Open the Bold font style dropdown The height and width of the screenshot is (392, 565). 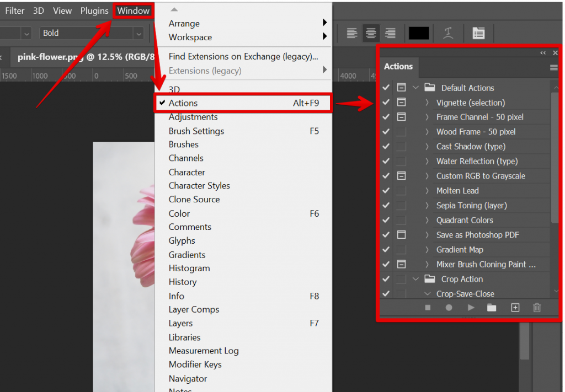pos(138,33)
